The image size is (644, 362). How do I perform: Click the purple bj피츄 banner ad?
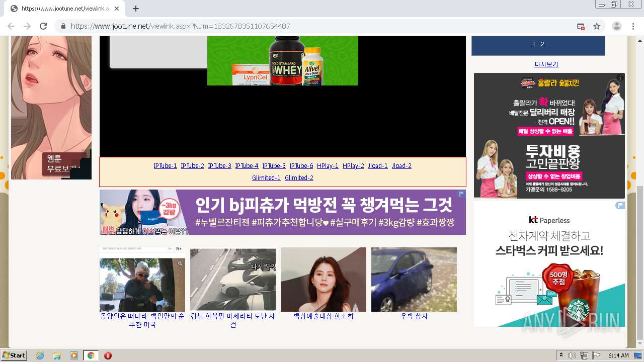click(x=283, y=212)
